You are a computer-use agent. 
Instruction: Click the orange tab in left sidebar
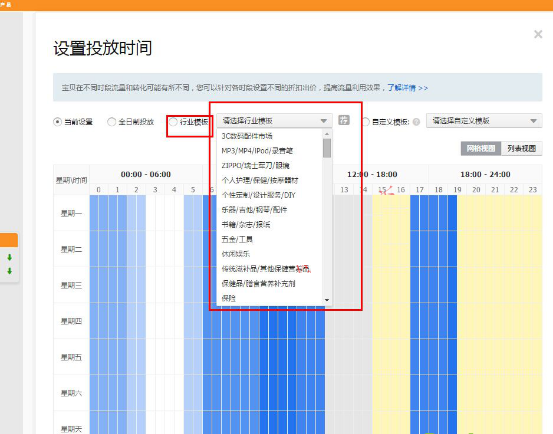click(9, 240)
